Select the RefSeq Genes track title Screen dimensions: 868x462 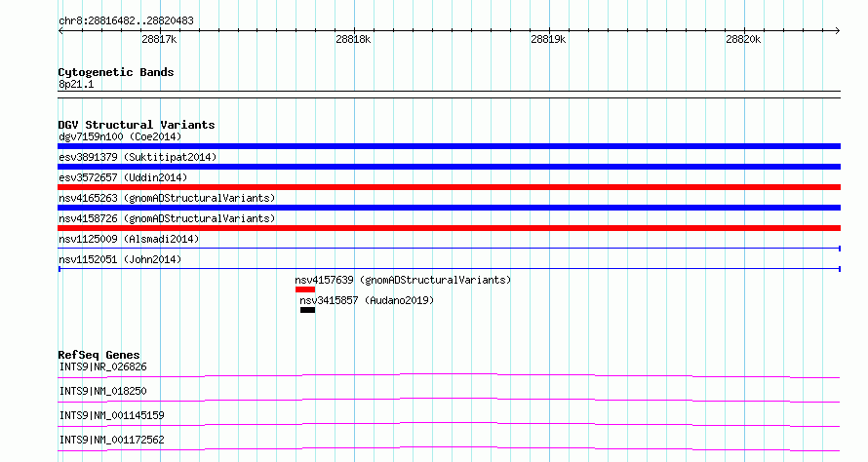[x=99, y=355]
